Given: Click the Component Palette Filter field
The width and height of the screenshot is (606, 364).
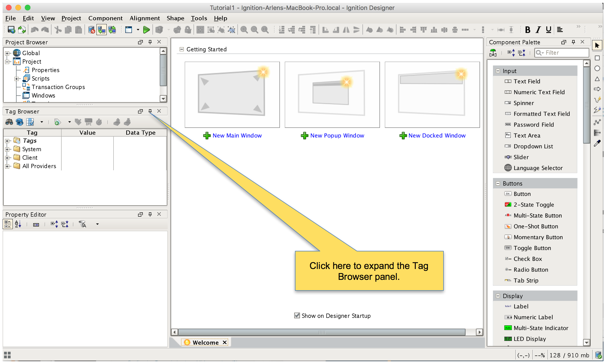Looking at the screenshot, I should (x=562, y=53).
